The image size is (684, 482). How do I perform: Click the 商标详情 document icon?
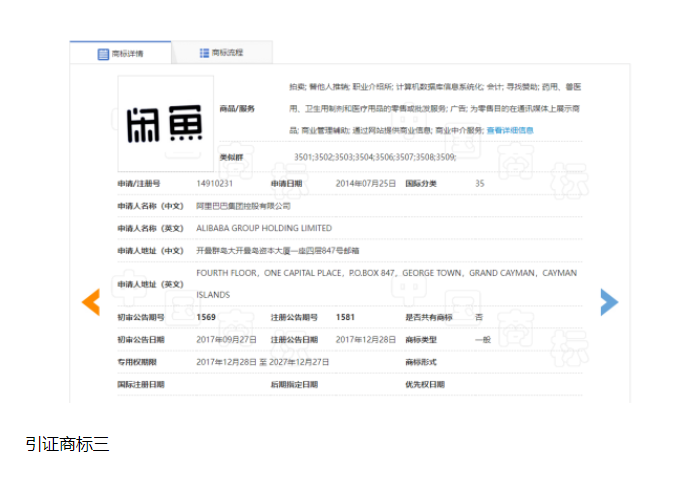point(103,54)
